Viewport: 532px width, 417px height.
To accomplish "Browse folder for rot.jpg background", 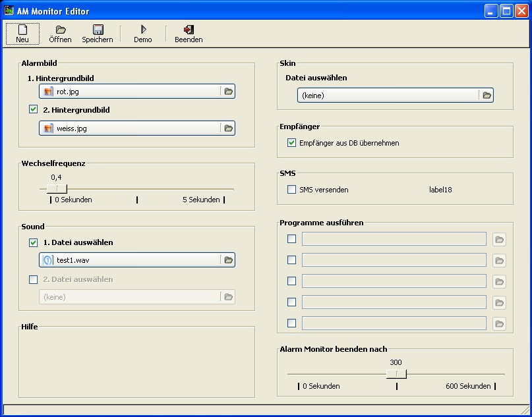I will click(x=229, y=92).
